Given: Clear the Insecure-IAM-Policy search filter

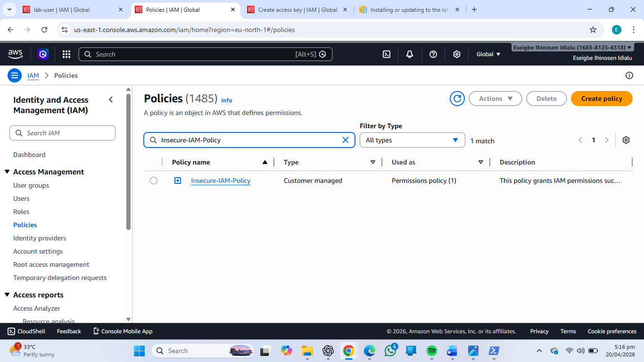Looking at the screenshot, I should click(346, 140).
